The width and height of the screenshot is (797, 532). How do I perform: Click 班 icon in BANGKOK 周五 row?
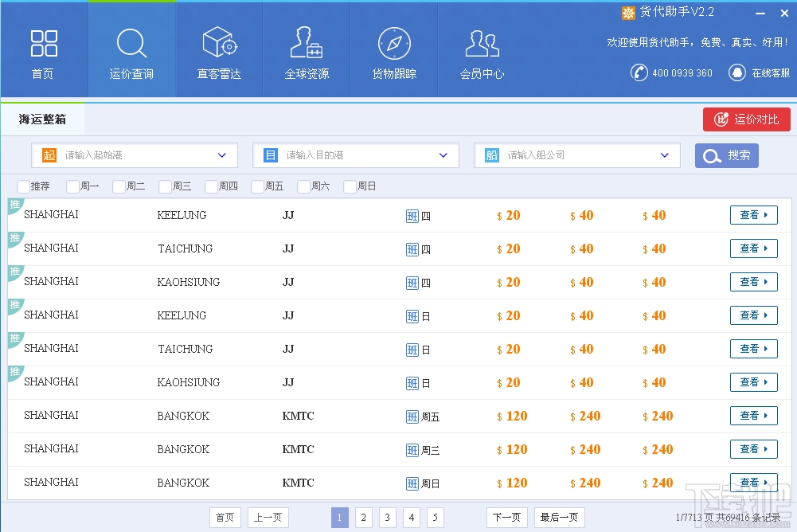pos(412,417)
